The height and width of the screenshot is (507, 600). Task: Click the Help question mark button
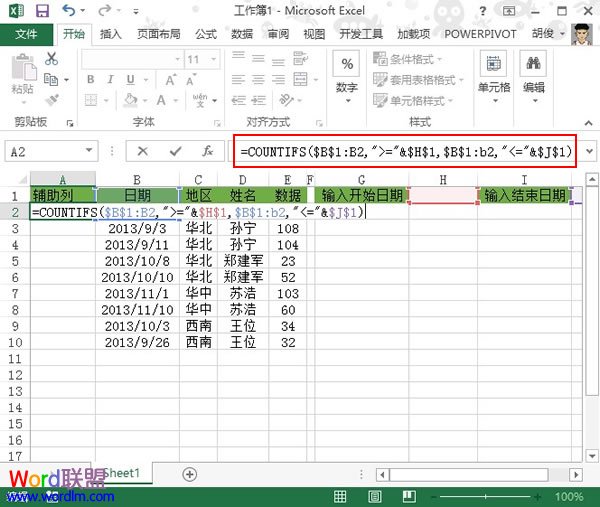pyautogui.click(x=483, y=11)
